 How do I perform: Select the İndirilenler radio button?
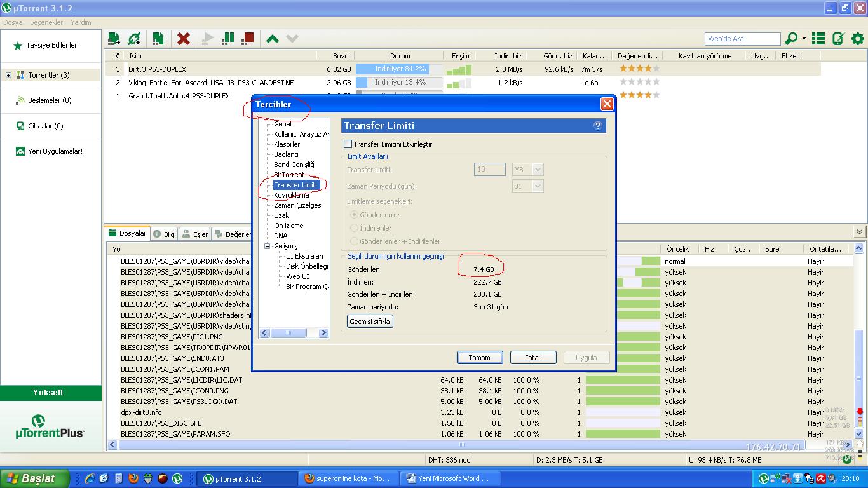click(x=355, y=228)
